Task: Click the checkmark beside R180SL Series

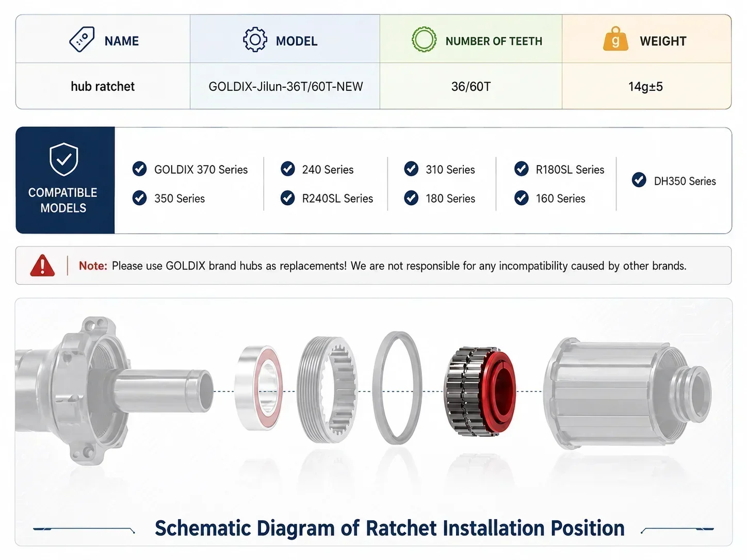Action: pyautogui.click(x=522, y=169)
